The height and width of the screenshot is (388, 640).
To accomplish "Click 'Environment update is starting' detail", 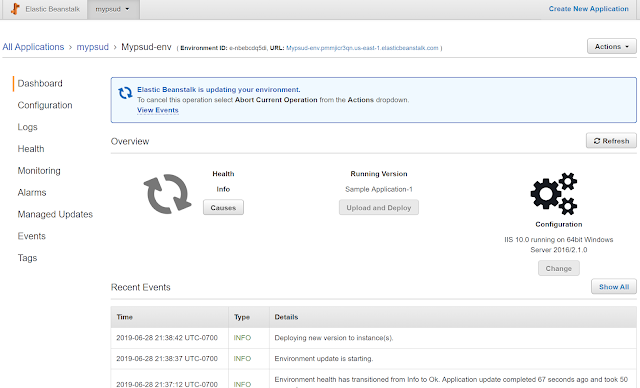I will (x=324, y=359).
